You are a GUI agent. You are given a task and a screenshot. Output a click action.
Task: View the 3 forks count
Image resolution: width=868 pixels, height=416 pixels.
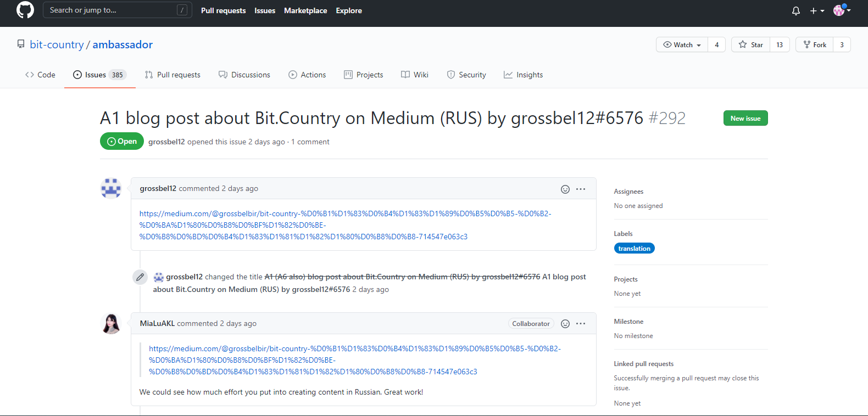pos(842,45)
